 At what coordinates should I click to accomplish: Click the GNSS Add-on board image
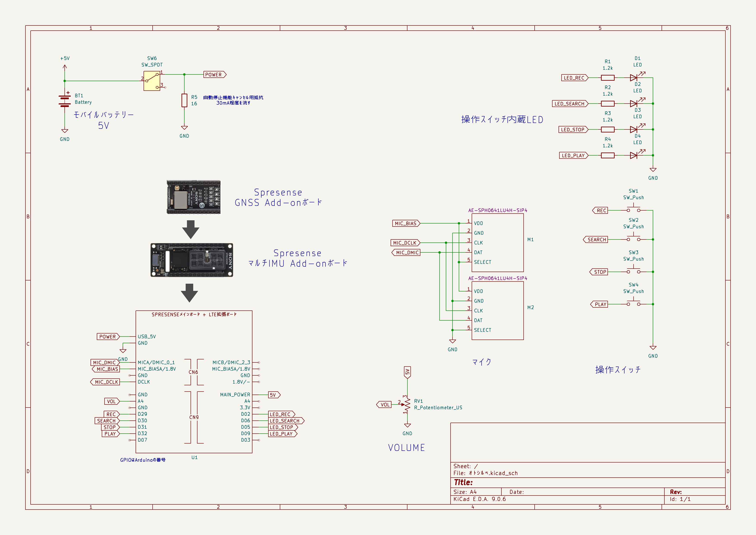[x=194, y=197]
